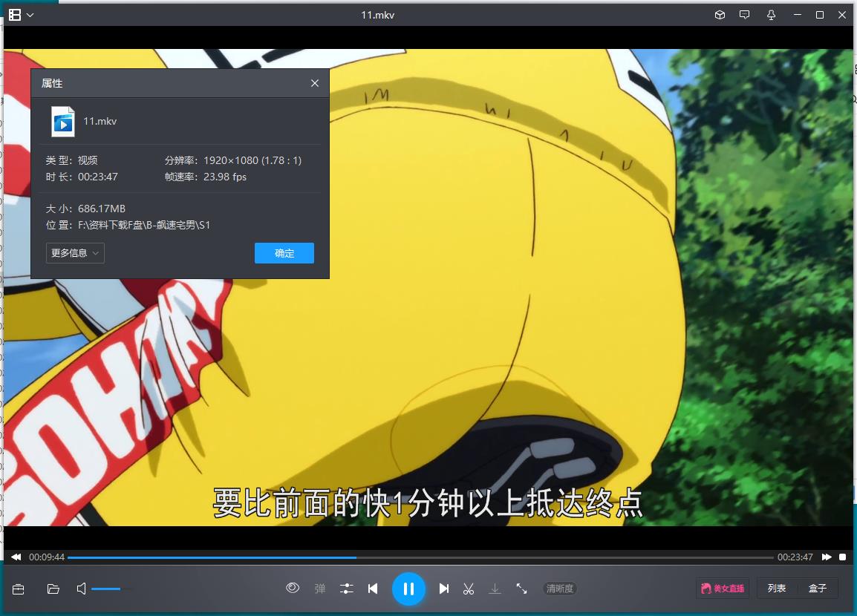Open the 3D box icon in title bar
Screen dimensions: 857x616
point(720,15)
